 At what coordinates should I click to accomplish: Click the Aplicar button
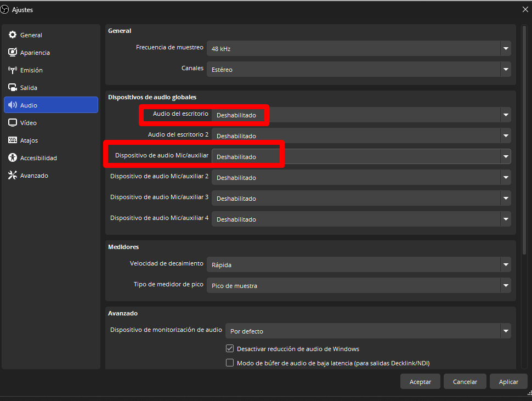point(508,381)
